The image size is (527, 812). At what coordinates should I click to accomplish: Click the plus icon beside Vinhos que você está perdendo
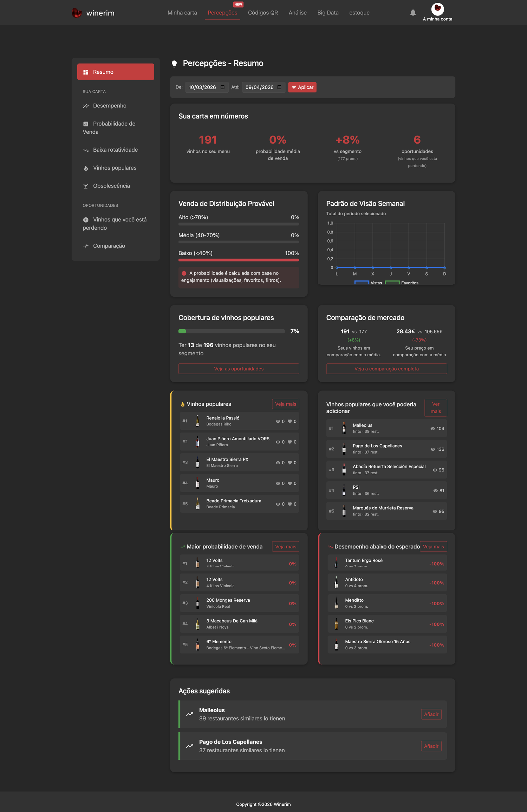coord(86,220)
